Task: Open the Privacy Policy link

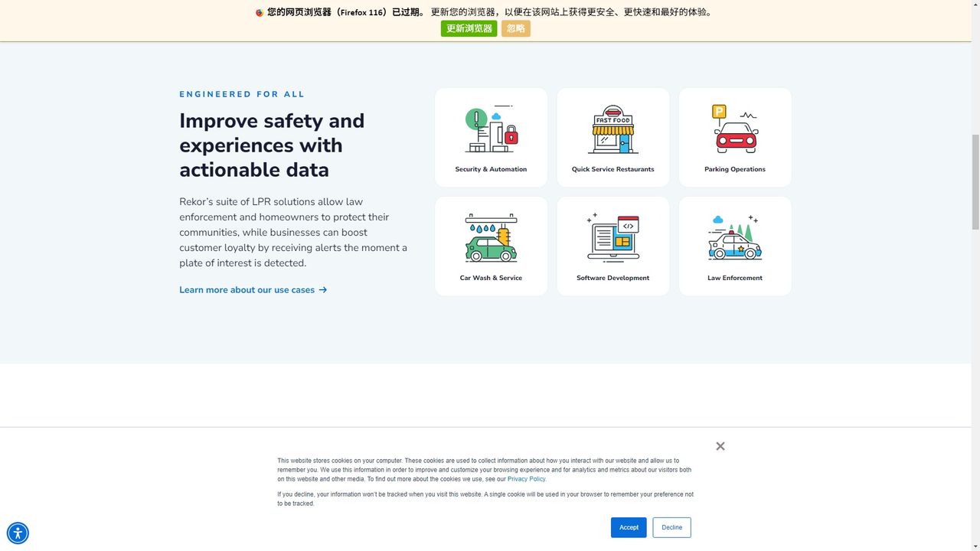Action: coord(527,479)
